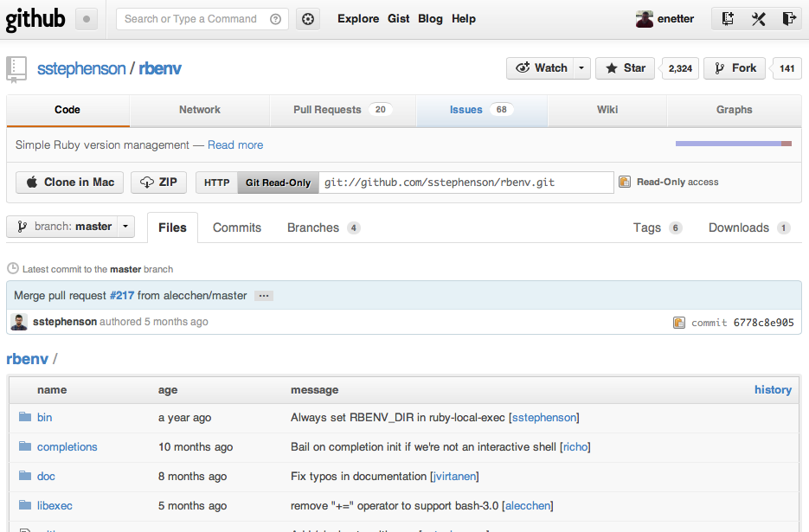809x532 pixels.
Task: Sign out using the logout icon
Action: click(789, 19)
